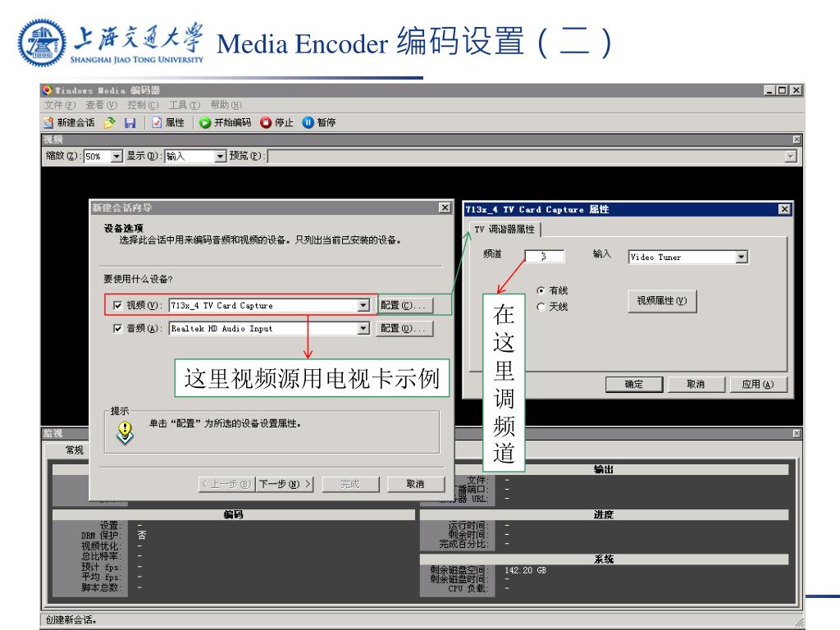Open Properties (属性) from the toolbar

click(x=168, y=123)
